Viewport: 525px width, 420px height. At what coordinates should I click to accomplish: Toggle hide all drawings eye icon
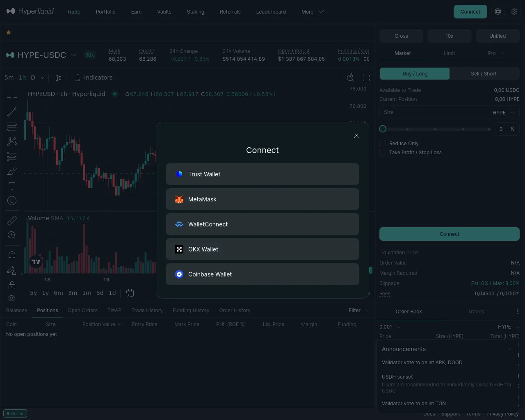12,298
